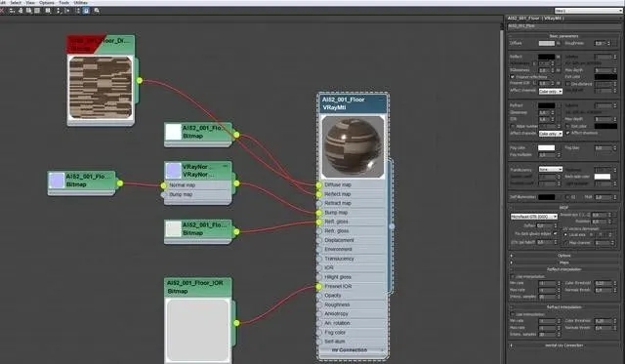Click Normal map socket on VRayNormalMap node
The height and width of the screenshot is (364, 625).
point(163,185)
